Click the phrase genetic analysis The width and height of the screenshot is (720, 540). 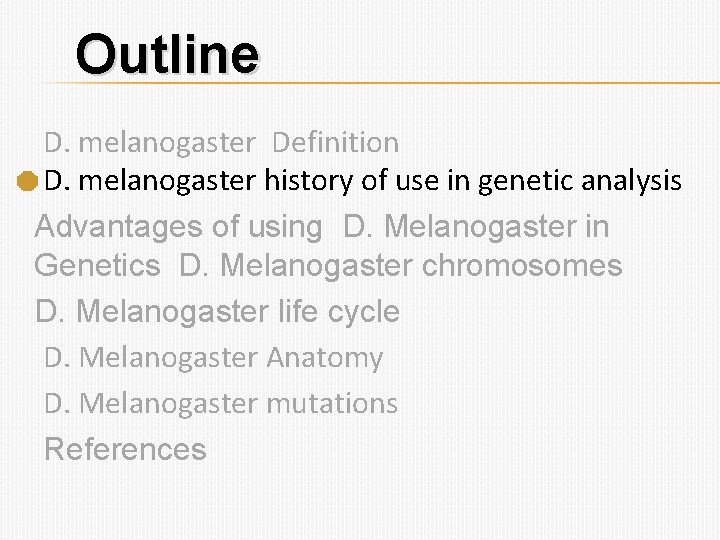[x=580, y=181]
